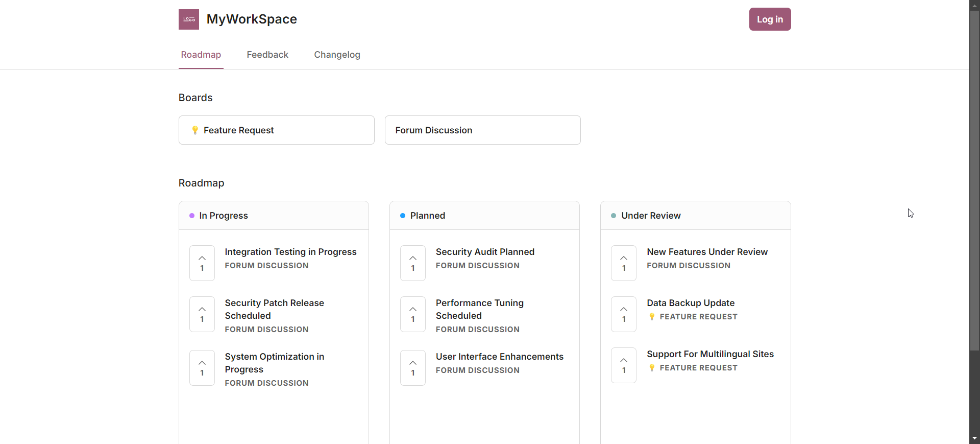
Task: Click the MyWorkSpace logo icon
Action: pyautogui.click(x=189, y=19)
